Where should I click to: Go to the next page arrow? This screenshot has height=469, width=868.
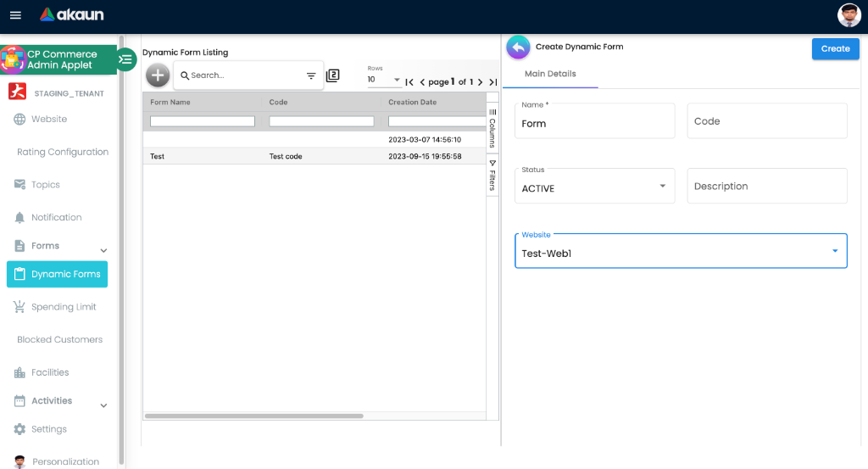pyautogui.click(x=480, y=82)
